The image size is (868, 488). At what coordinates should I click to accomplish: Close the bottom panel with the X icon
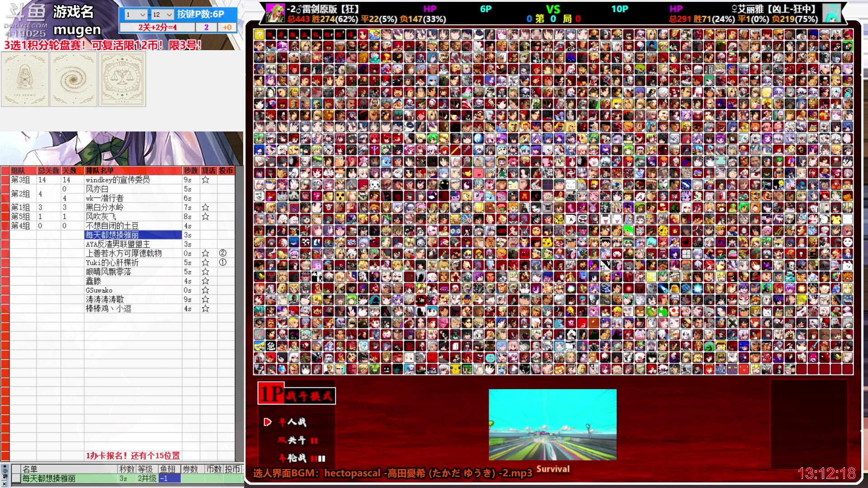(x=4, y=483)
